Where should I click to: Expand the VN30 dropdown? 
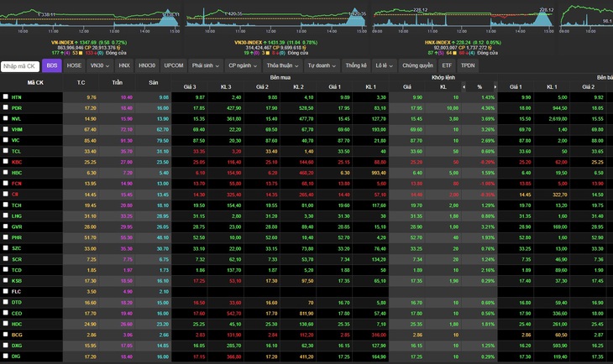click(100, 65)
